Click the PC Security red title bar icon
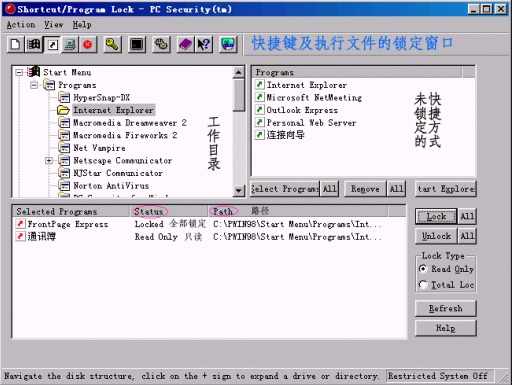 11,9
